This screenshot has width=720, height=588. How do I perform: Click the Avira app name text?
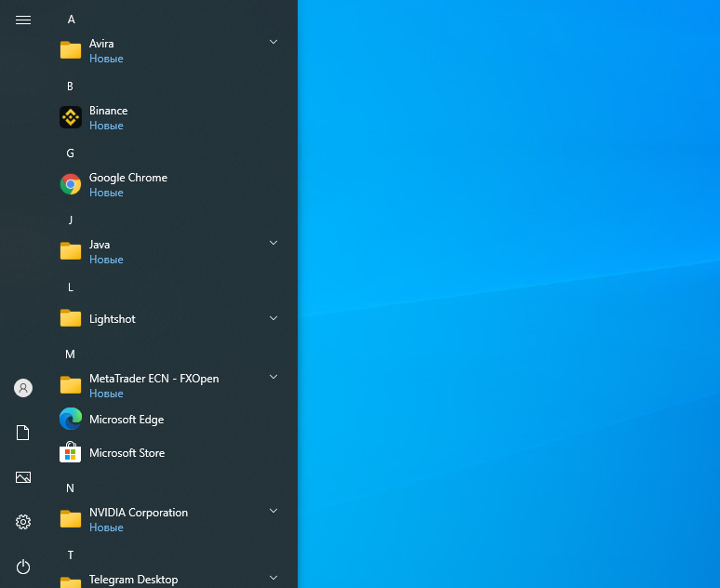coord(101,44)
